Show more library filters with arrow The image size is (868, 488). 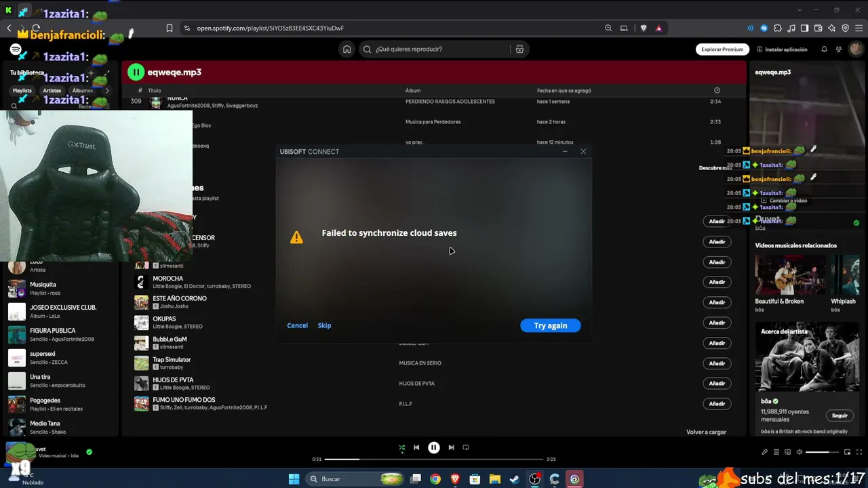tap(106, 90)
